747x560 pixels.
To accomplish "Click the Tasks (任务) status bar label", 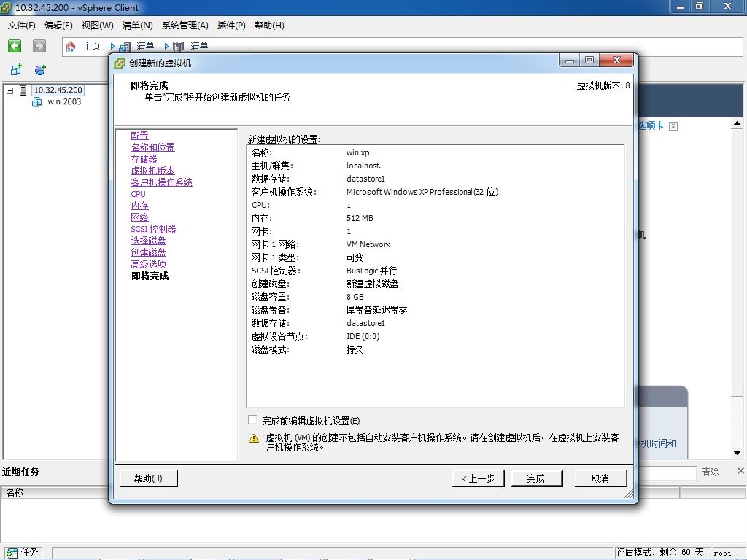I will pyautogui.click(x=29, y=553).
